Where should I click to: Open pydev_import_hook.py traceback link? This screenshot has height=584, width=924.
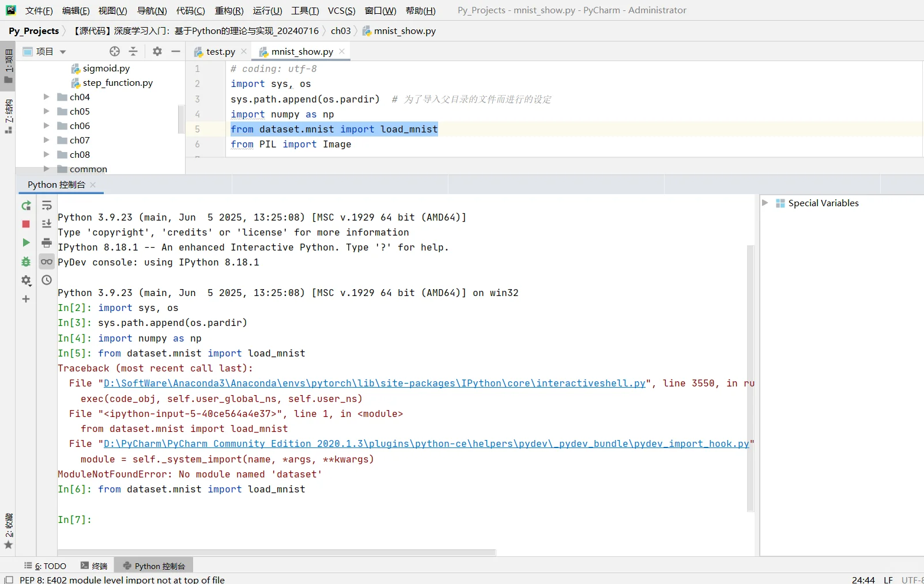click(x=427, y=443)
